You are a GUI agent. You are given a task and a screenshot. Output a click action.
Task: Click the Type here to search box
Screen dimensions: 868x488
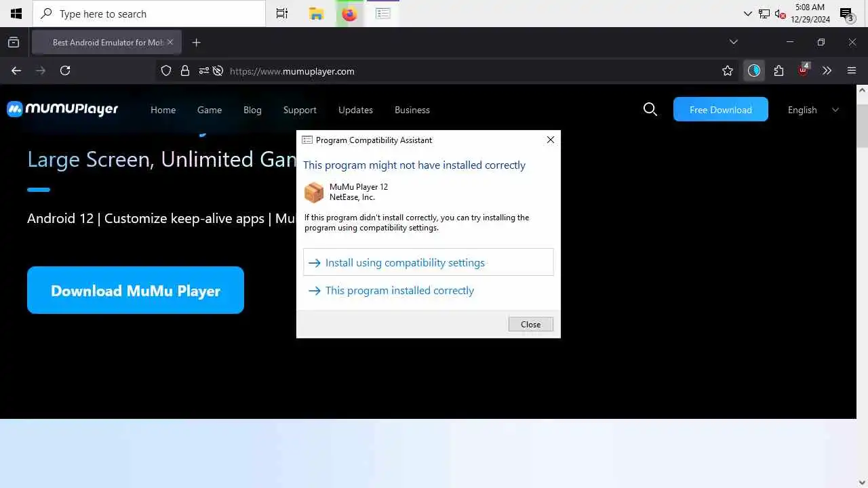point(149,14)
